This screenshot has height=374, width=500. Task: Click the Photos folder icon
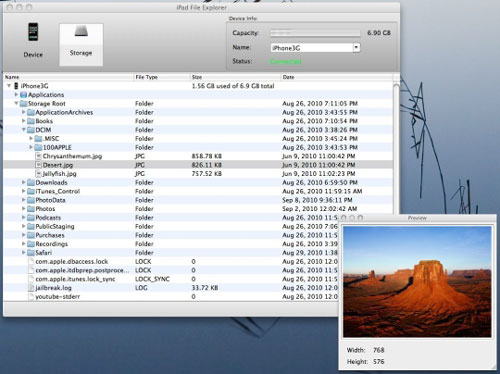pos(31,209)
